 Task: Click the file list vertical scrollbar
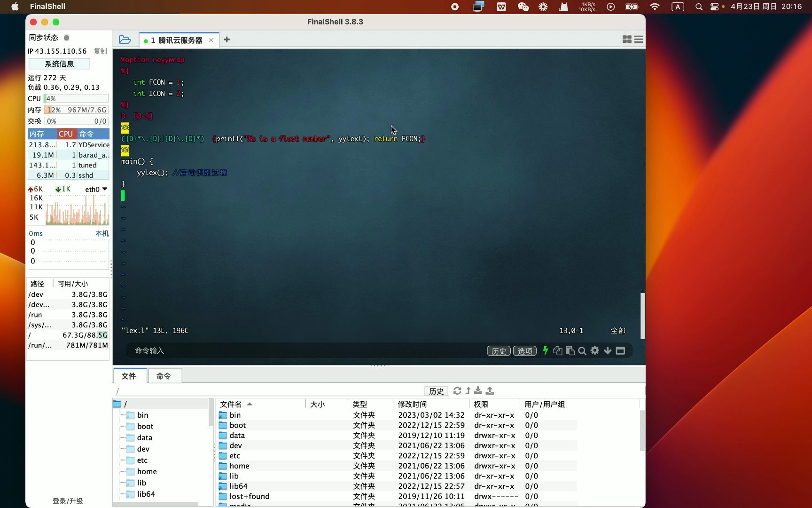(x=642, y=430)
